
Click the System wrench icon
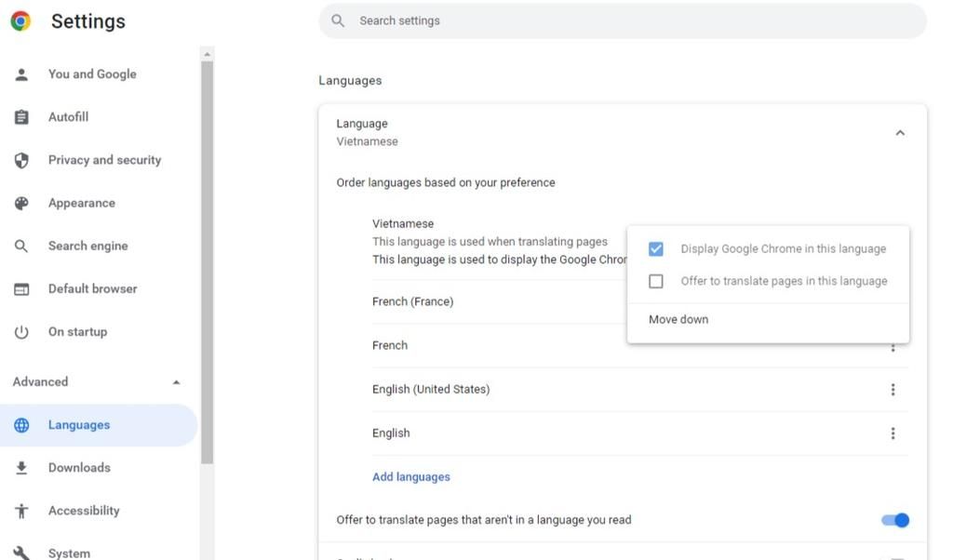(x=21, y=553)
